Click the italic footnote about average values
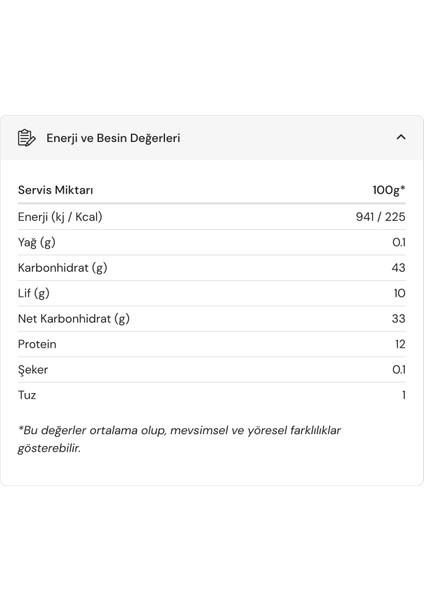This screenshot has width=424, height=600. (x=179, y=439)
